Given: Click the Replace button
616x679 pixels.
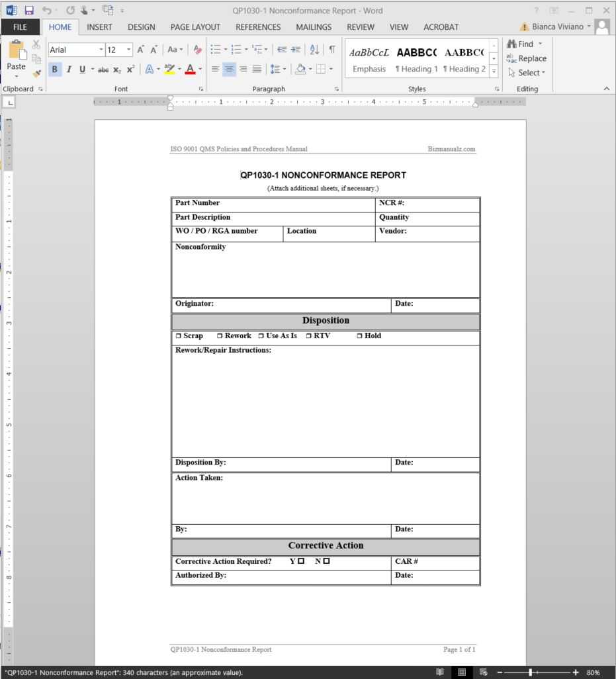Looking at the screenshot, I should click(527, 58).
